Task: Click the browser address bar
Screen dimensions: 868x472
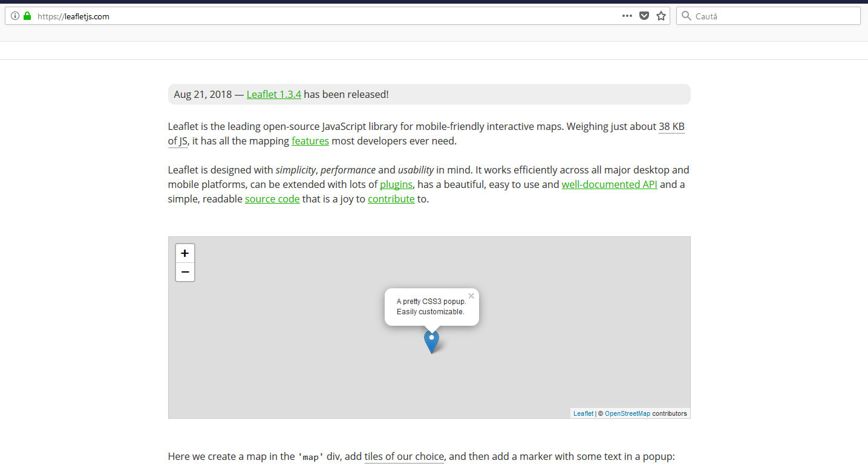Action: (242, 16)
